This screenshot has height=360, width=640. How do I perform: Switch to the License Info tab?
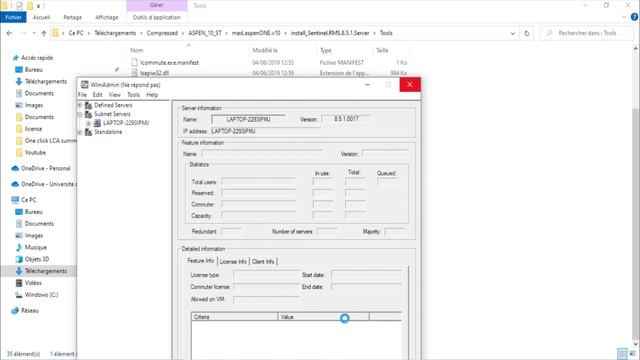[233, 262]
